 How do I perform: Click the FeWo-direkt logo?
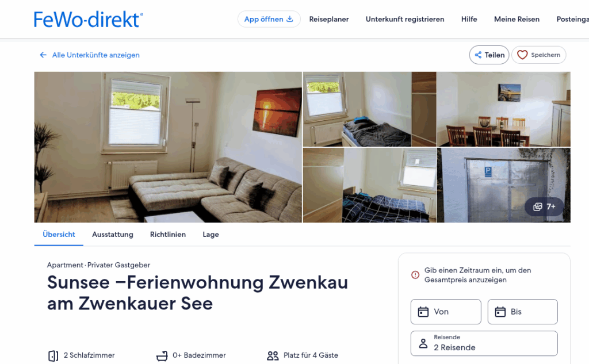coord(88,20)
